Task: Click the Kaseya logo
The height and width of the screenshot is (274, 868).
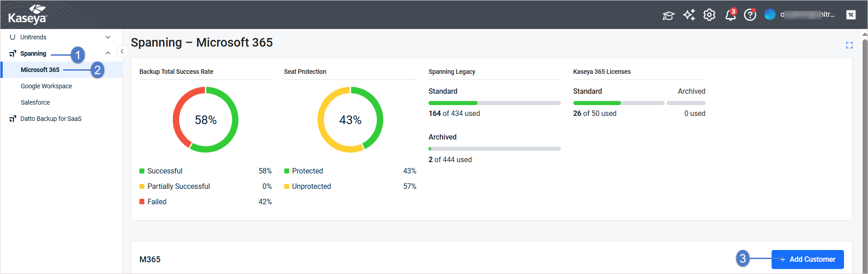Action: 28,15
